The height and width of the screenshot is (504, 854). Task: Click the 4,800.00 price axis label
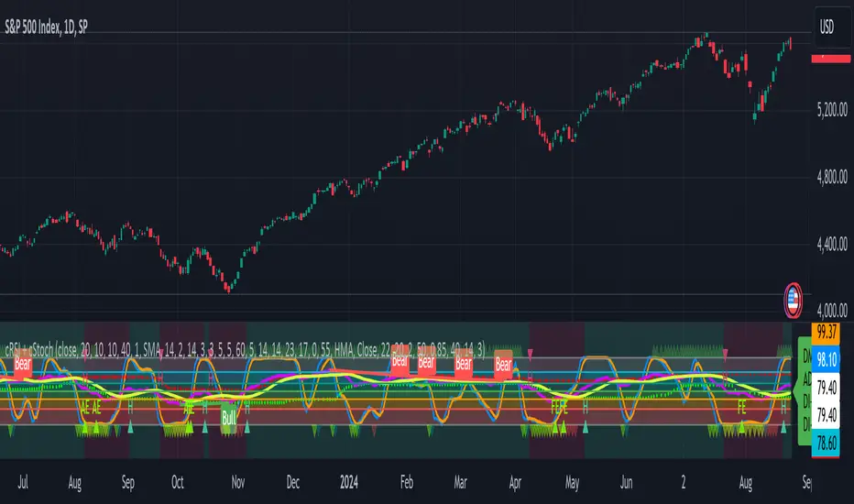tap(832, 177)
